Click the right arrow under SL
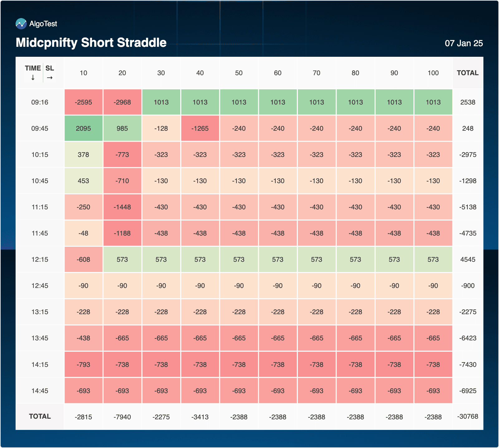 click(x=50, y=78)
